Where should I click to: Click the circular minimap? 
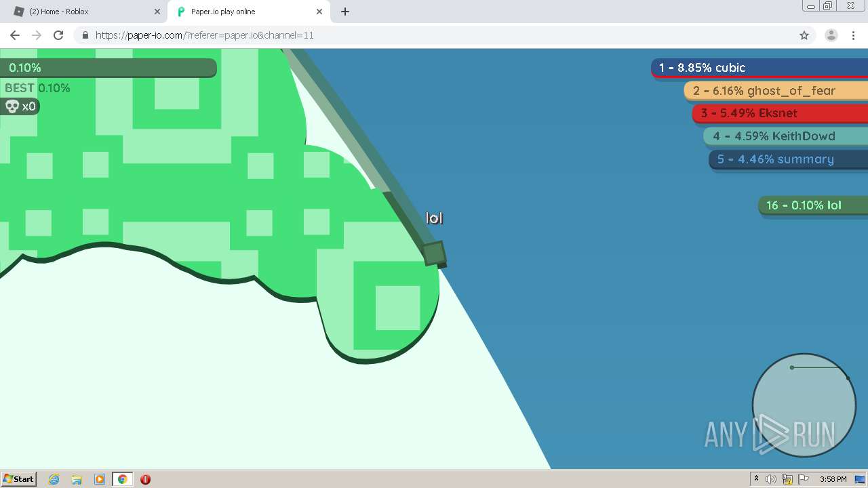coord(804,405)
